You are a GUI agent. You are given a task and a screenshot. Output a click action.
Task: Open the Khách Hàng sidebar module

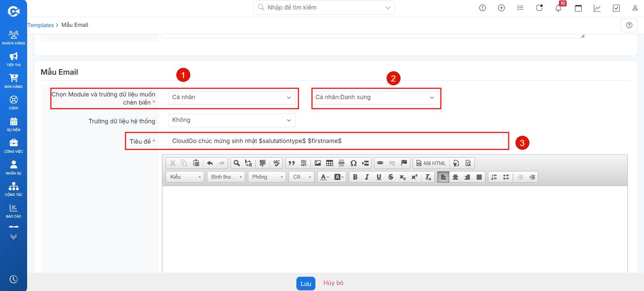[x=14, y=38]
